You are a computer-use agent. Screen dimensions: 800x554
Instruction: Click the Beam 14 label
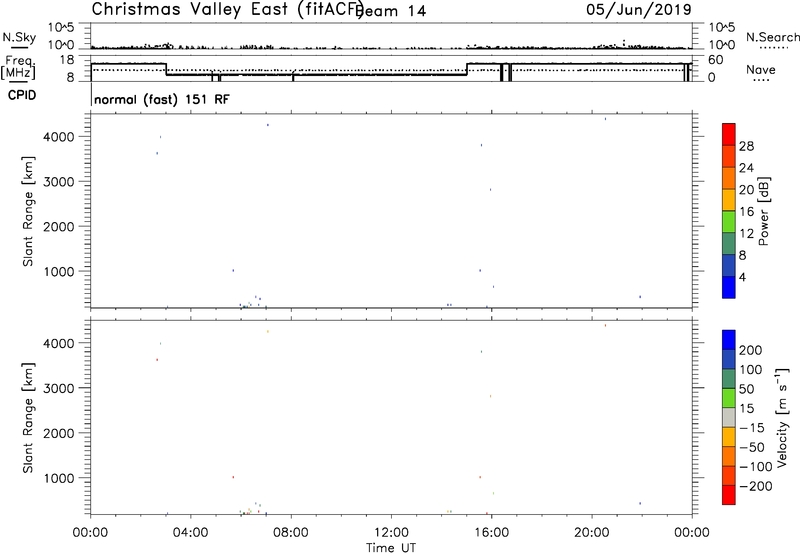[x=392, y=11]
